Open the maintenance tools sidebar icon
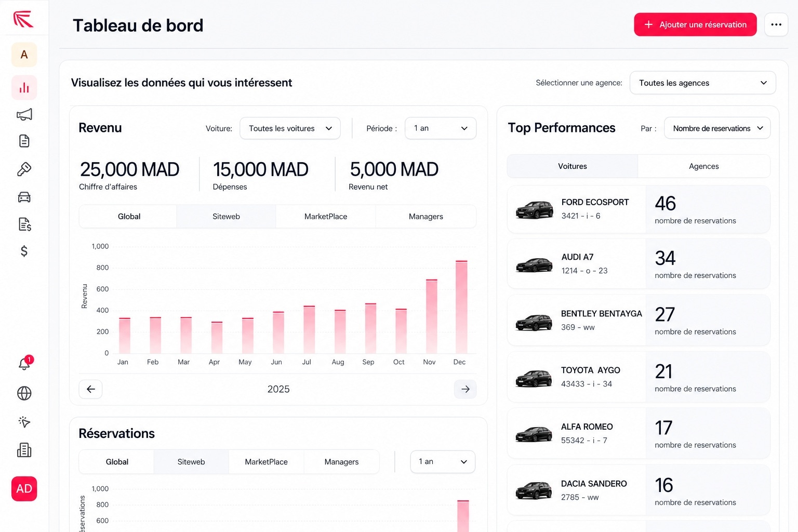 click(x=24, y=169)
